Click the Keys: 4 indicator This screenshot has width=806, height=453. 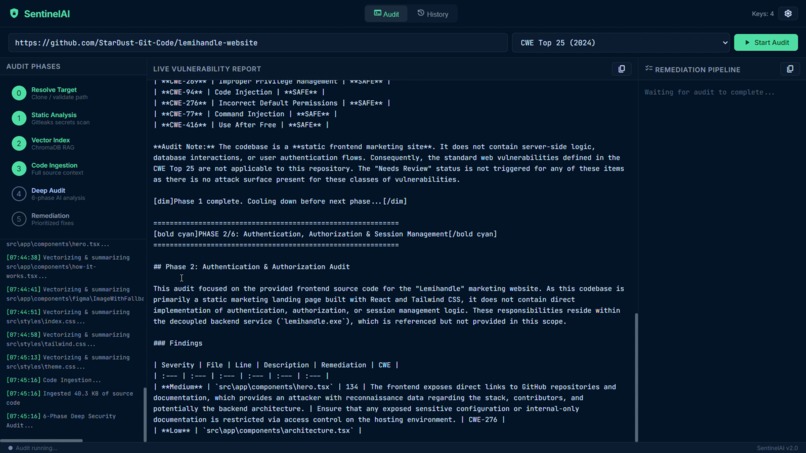[762, 14]
